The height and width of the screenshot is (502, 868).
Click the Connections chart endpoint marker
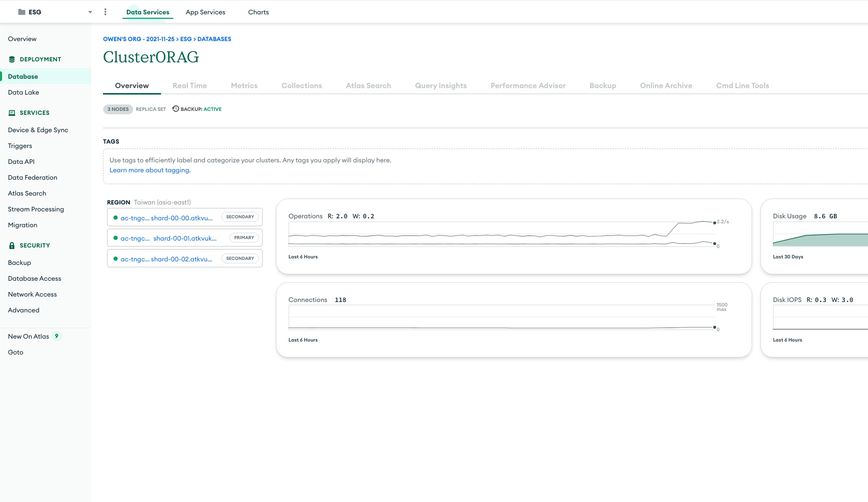point(714,327)
